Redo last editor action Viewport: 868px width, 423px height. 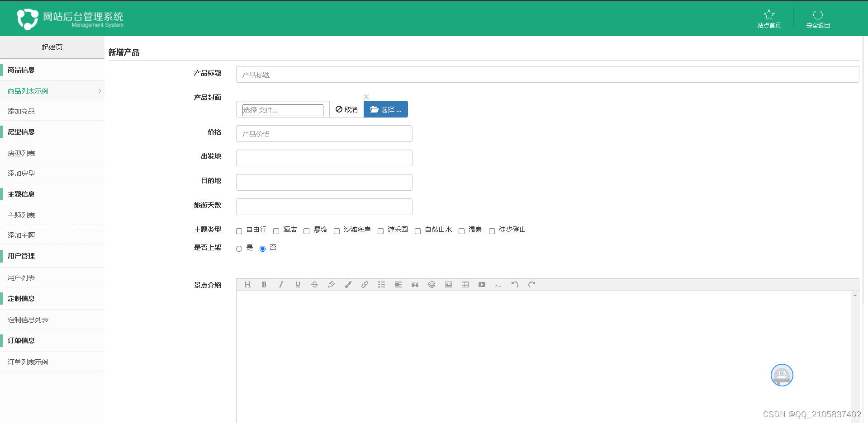(532, 285)
